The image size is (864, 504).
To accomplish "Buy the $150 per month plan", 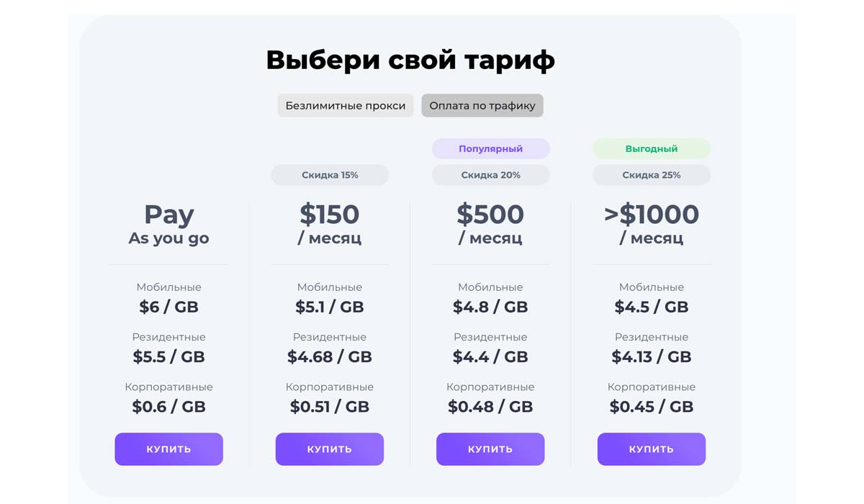I will [x=330, y=449].
